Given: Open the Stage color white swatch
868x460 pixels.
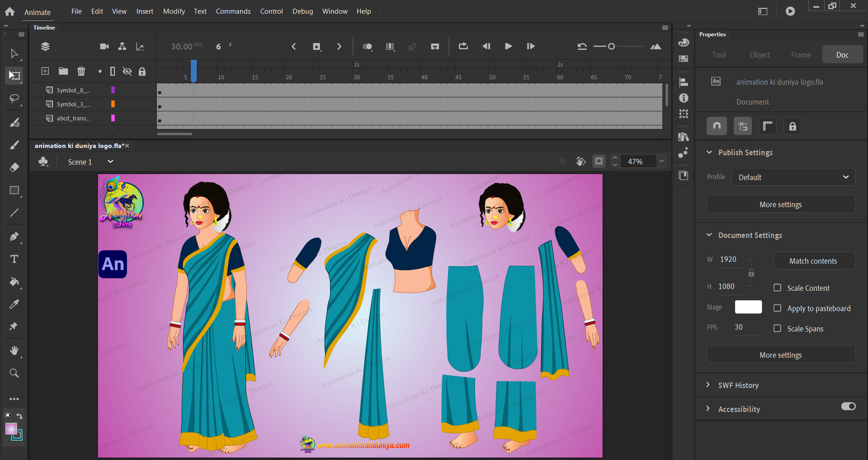Looking at the screenshot, I should click(748, 307).
